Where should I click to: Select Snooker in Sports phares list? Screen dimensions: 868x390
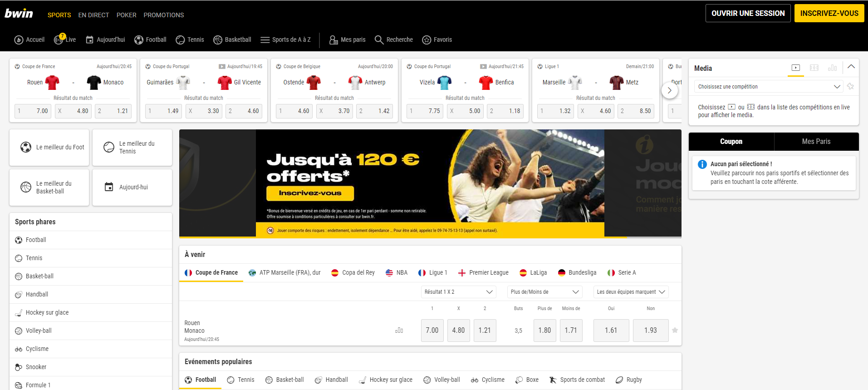pyautogui.click(x=91, y=367)
